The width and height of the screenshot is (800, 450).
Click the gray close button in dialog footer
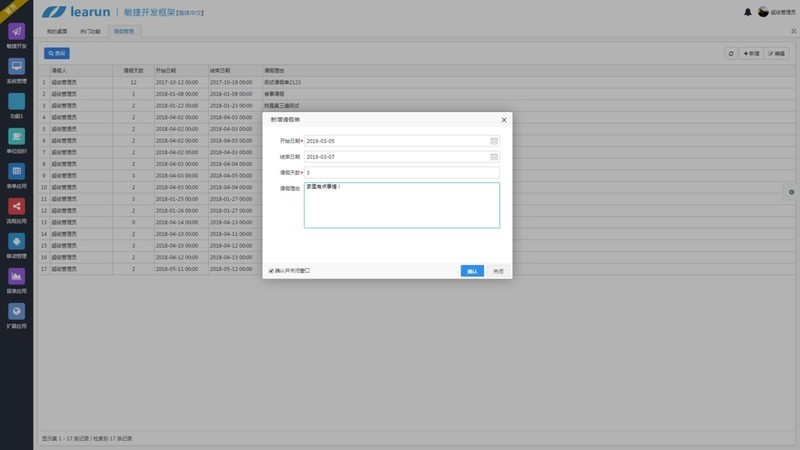tap(498, 271)
